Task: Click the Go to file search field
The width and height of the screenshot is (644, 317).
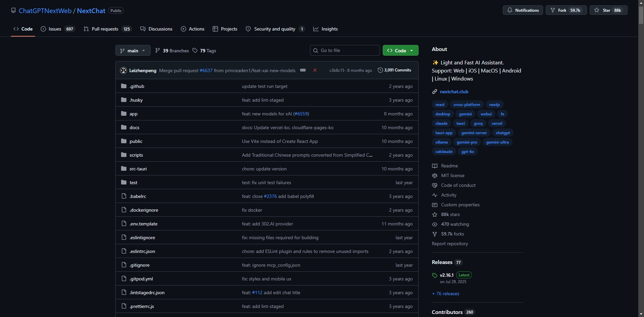Action: (x=345, y=50)
